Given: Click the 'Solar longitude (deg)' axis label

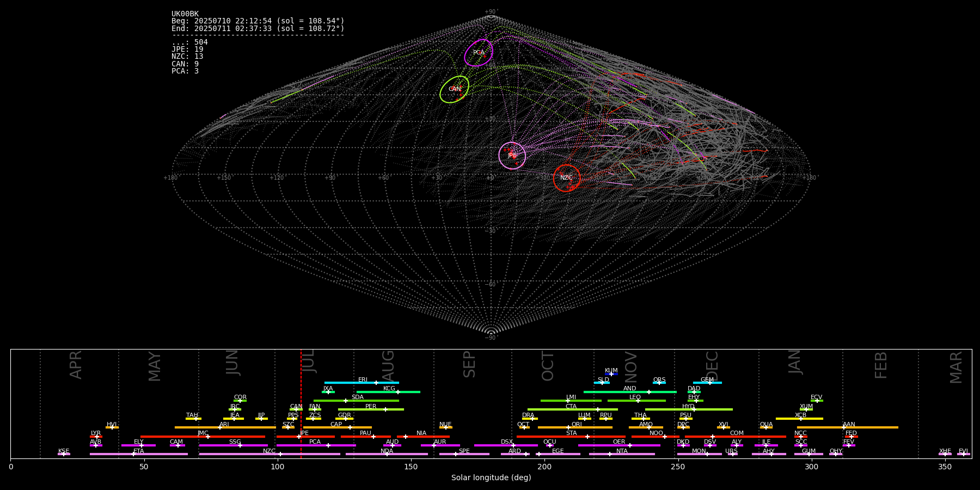Looking at the screenshot, I should pyautogui.click(x=491, y=478).
